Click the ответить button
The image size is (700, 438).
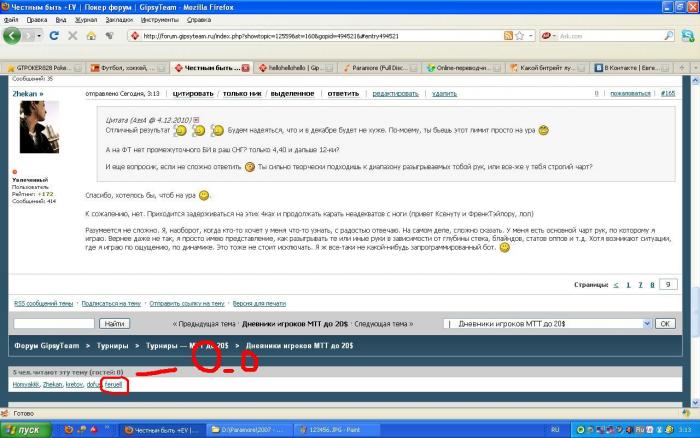pos(343,94)
